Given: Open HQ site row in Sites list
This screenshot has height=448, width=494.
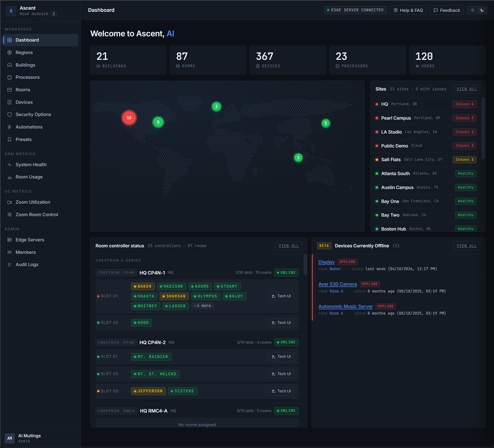Looking at the screenshot, I should click(426, 104).
